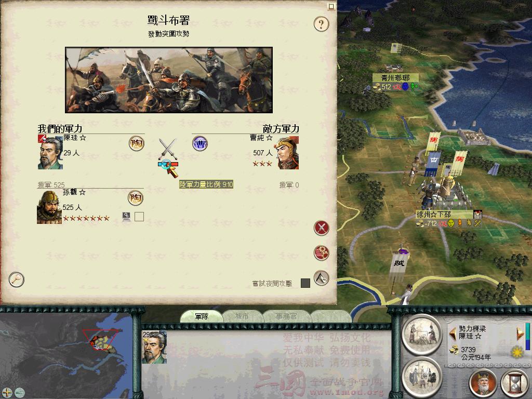Click the red crossed-swords withdraw button
The image size is (532, 399).
pos(321,228)
